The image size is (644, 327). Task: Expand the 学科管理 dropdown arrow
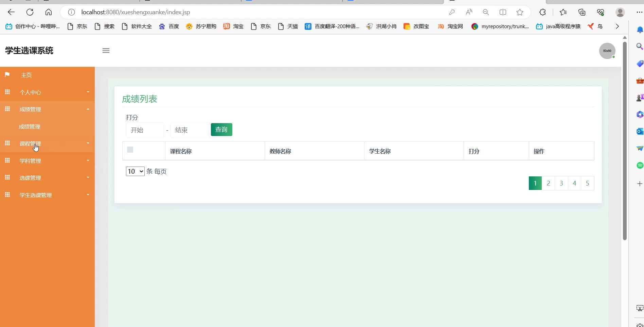click(88, 160)
